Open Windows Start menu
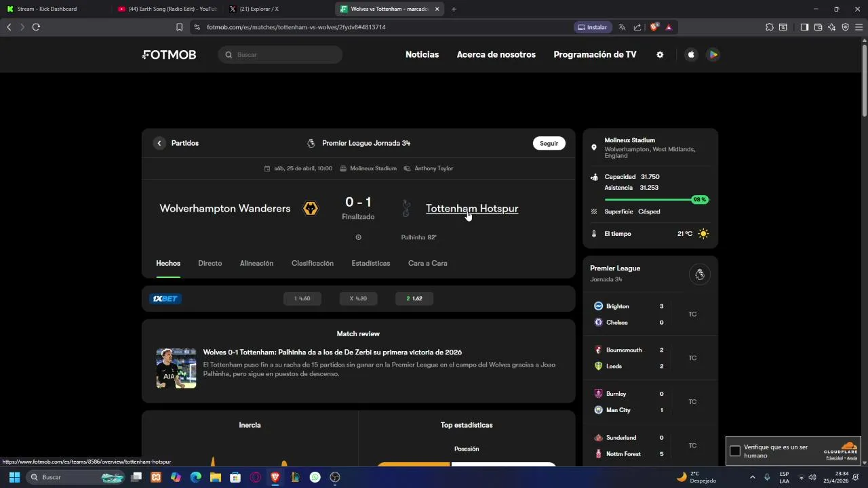This screenshot has height=488, width=868. tap(14, 477)
